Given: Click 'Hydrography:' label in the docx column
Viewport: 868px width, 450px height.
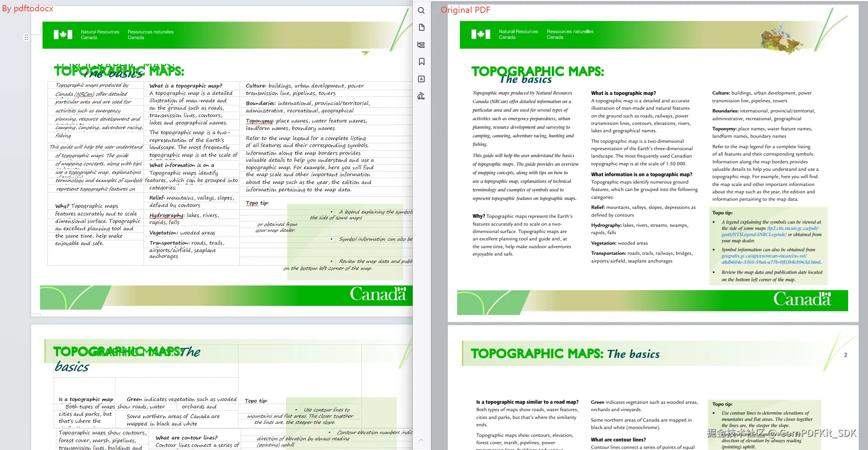Looking at the screenshot, I should (x=167, y=215).
